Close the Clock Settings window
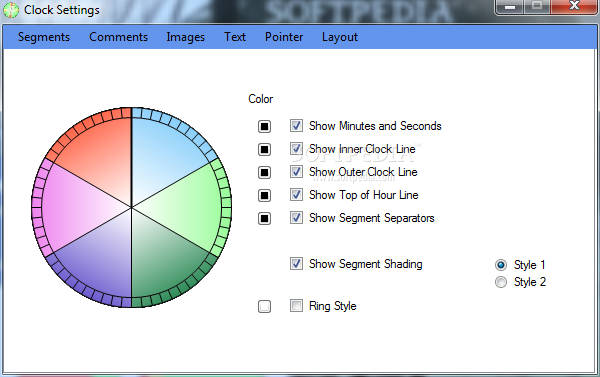The height and width of the screenshot is (377, 600). (574, 7)
